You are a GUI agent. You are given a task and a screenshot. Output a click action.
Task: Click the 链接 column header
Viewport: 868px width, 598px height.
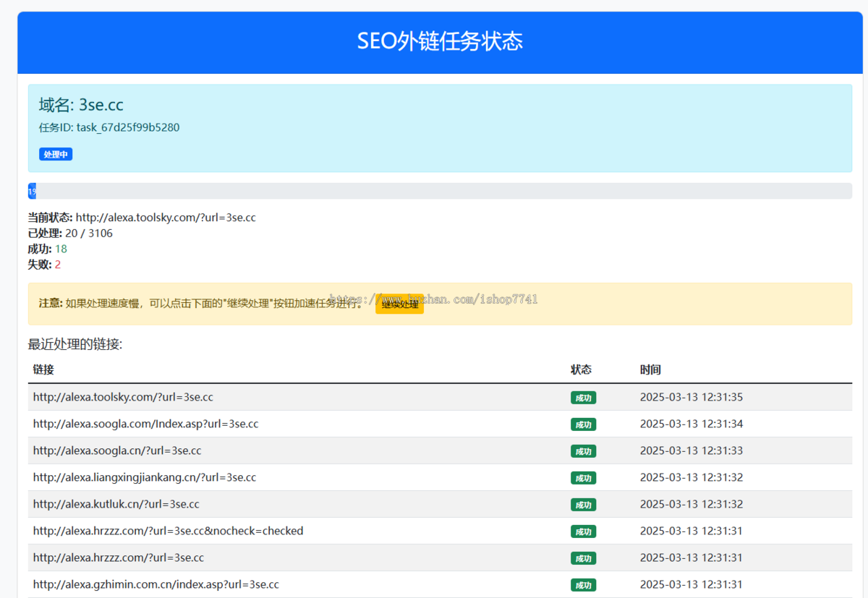(x=43, y=370)
